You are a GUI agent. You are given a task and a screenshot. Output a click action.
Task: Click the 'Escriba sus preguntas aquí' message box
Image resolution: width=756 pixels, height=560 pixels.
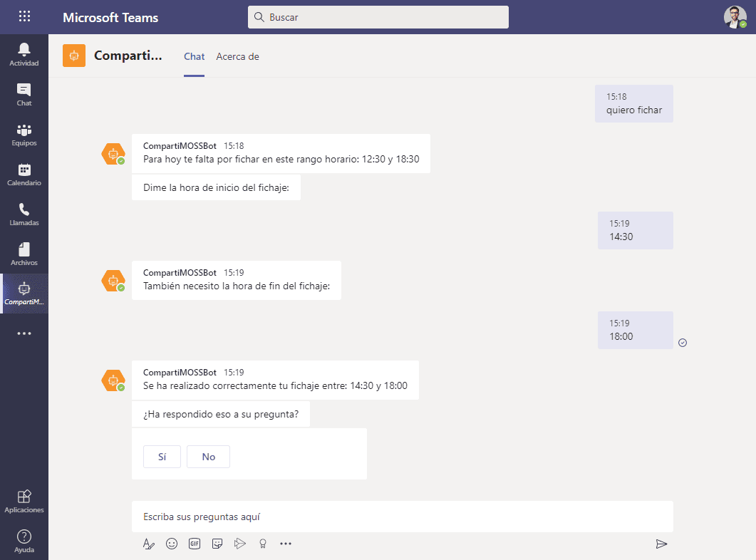(402, 517)
